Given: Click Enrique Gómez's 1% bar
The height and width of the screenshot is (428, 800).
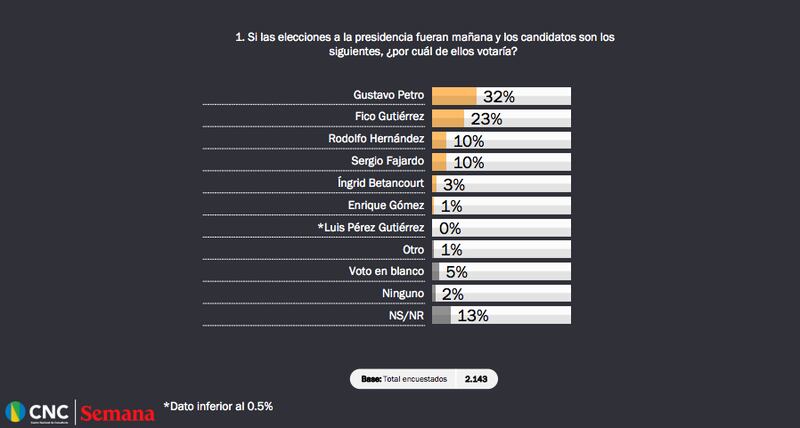Looking at the screenshot, I should tap(433, 206).
